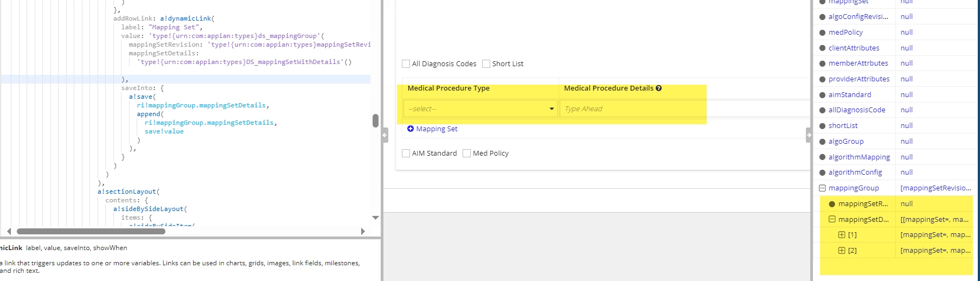The image size is (980, 281).
Task: Enable the AIM Standard checkbox
Action: (406, 154)
